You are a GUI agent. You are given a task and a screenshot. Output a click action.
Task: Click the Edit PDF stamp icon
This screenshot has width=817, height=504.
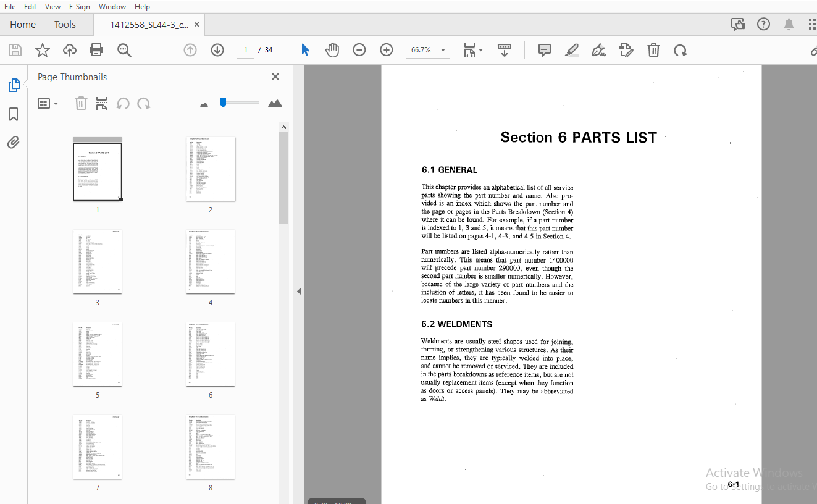click(x=626, y=50)
